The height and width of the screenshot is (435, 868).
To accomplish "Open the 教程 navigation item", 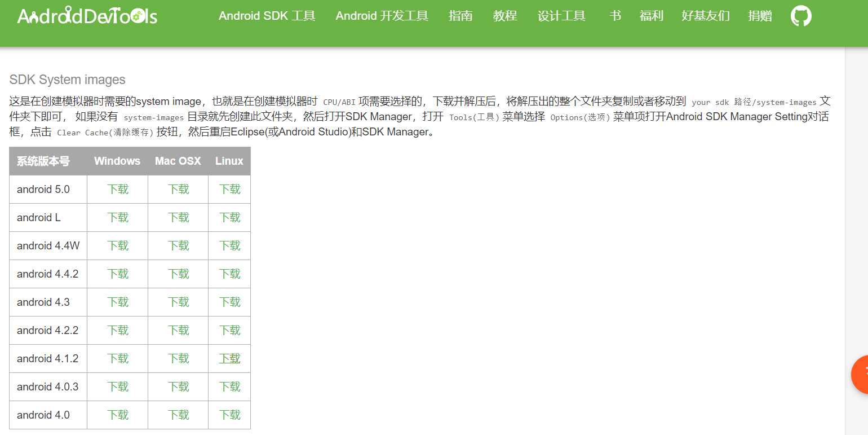I will [x=505, y=16].
